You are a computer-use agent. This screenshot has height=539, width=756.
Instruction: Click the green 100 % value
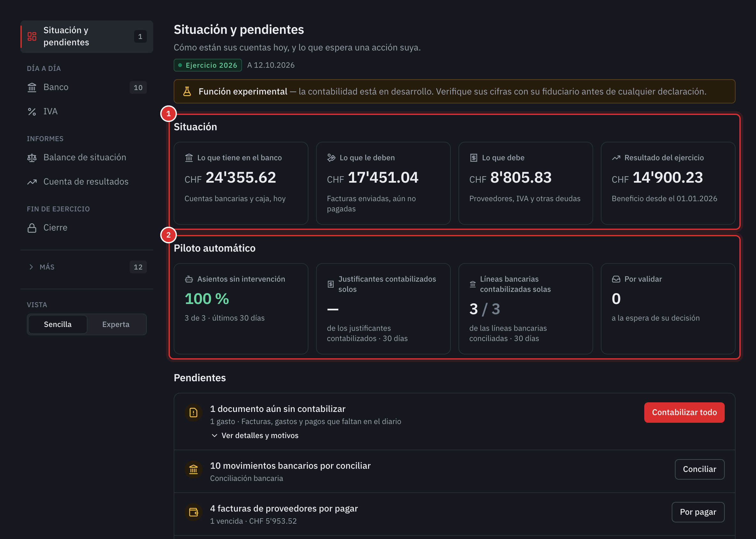click(x=207, y=299)
